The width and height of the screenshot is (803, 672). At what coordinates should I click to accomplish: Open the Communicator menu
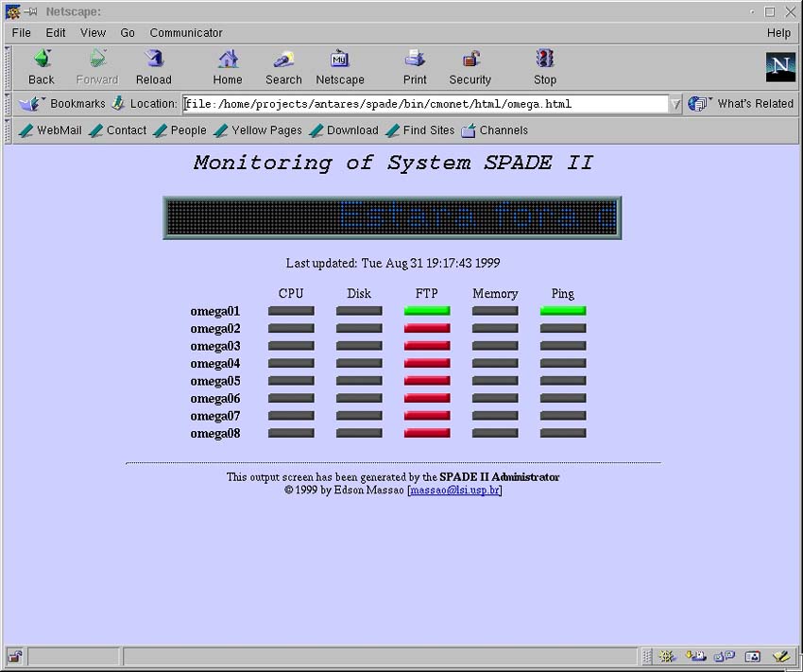click(186, 33)
